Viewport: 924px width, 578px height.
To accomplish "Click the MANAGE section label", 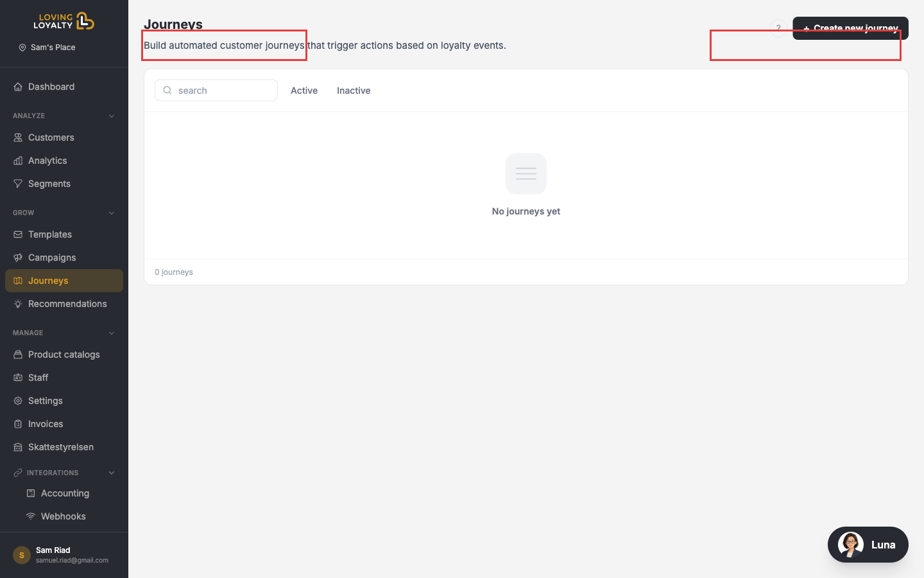I will pos(28,333).
